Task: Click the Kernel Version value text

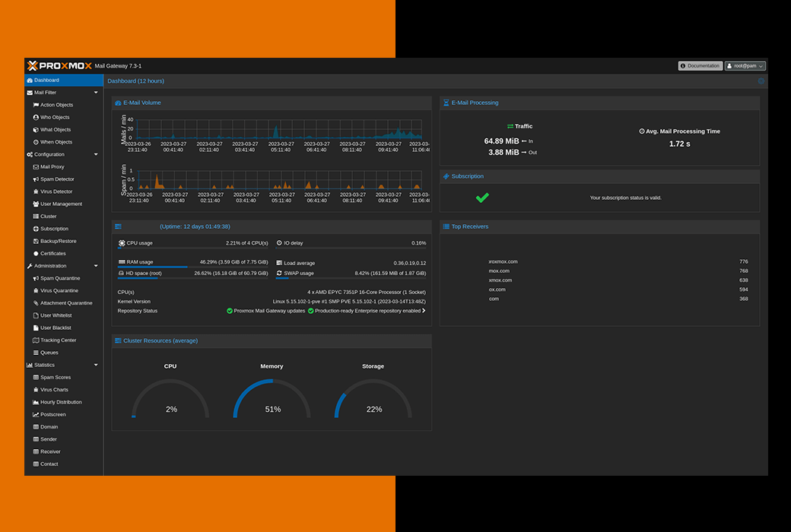Action: click(x=349, y=302)
